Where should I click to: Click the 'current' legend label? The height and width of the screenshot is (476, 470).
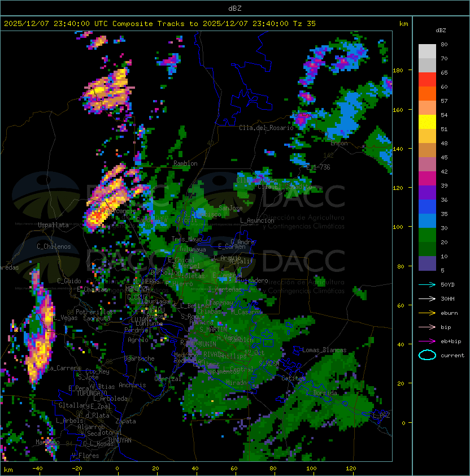coord(452,356)
